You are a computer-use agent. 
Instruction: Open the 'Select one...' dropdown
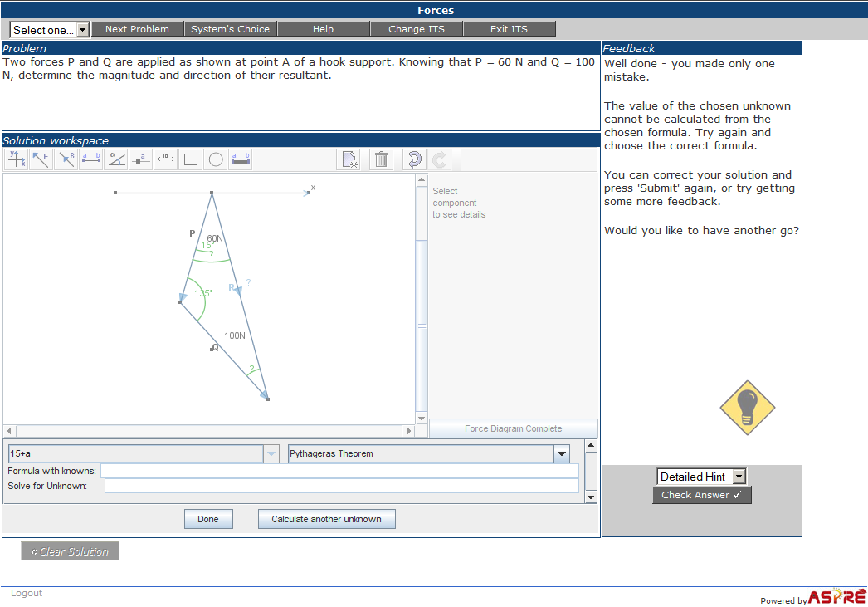(x=49, y=29)
